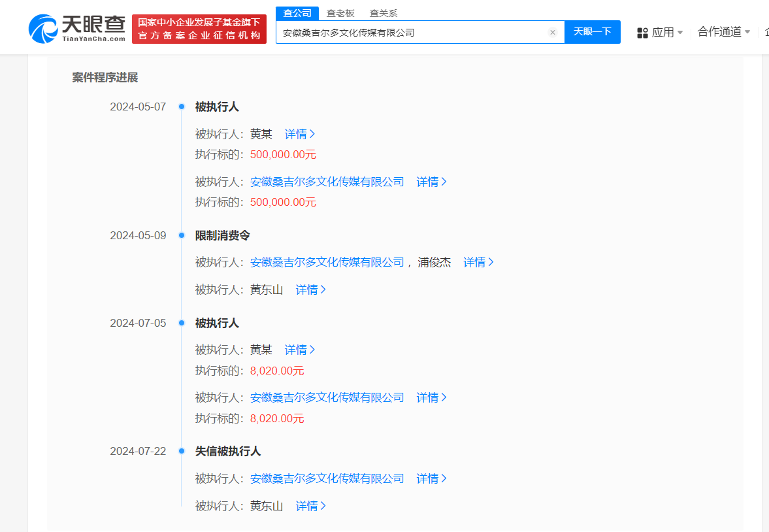Open the 安徽桑吉尔多文化传媒有限公司 company link
Viewport: 769px width, 532px height.
[x=327, y=182]
